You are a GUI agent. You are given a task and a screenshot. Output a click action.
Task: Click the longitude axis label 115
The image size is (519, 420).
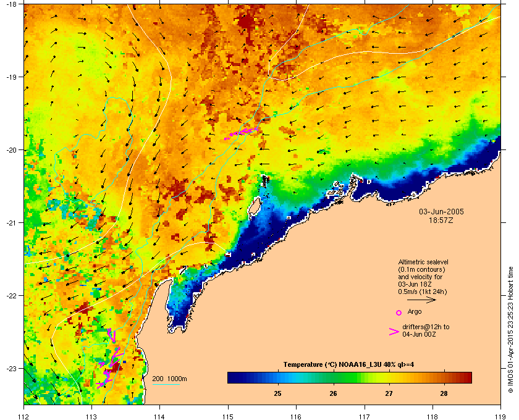(x=228, y=417)
